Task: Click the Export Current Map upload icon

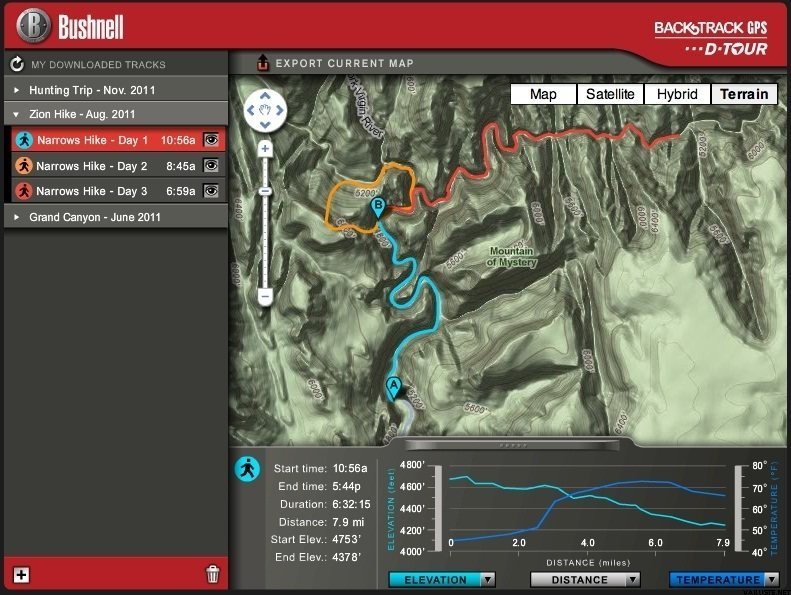Action: pyautogui.click(x=262, y=63)
